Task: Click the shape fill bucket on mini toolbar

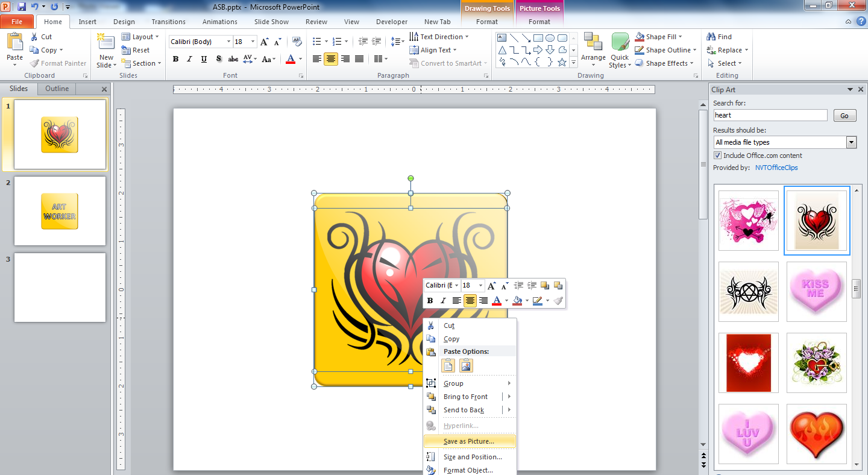Action: [x=517, y=301]
